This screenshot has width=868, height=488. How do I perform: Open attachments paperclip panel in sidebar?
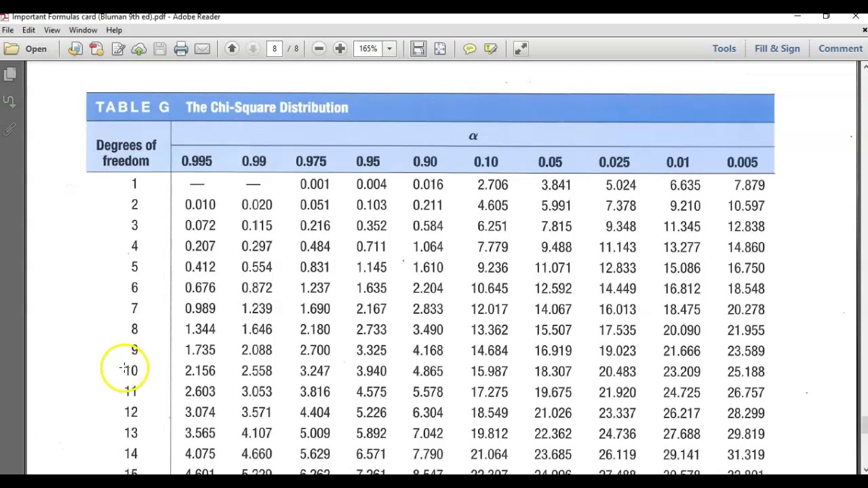[10, 129]
